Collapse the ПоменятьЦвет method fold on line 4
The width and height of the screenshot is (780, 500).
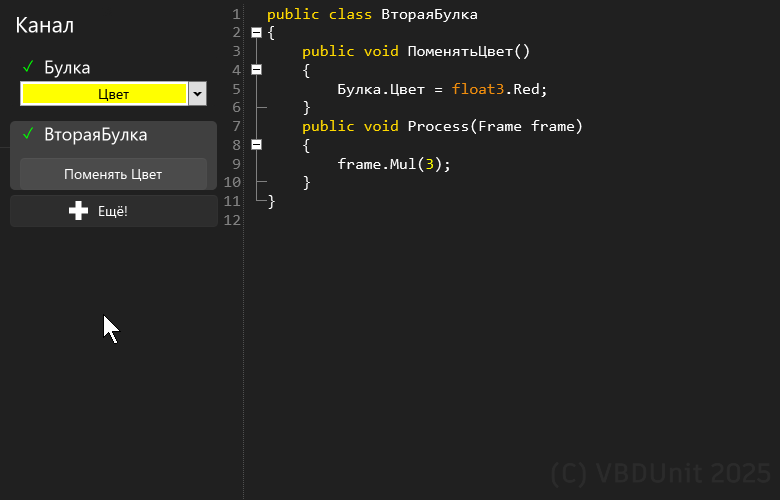[256, 70]
